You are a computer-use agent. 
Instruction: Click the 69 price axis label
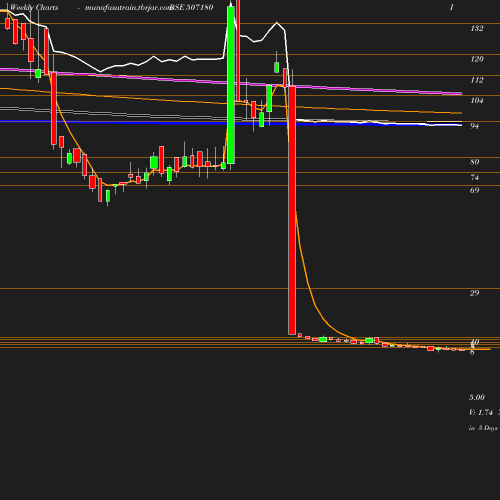point(475,190)
